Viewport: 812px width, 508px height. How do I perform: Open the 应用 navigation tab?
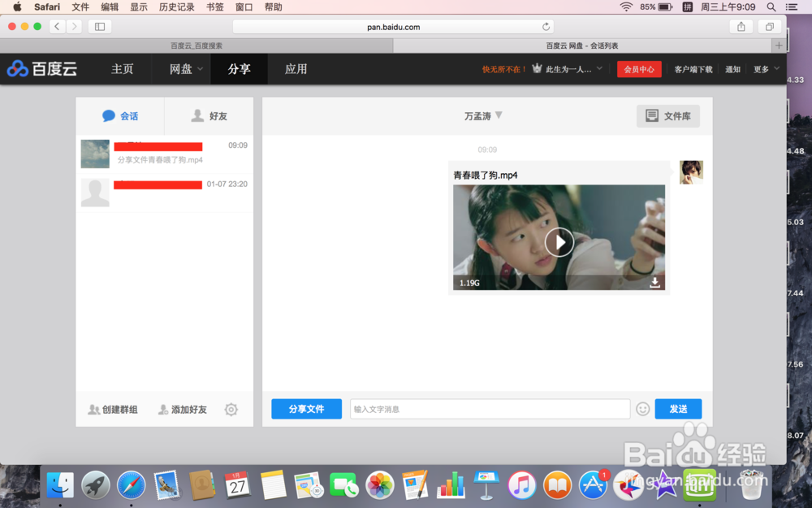tap(296, 69)
